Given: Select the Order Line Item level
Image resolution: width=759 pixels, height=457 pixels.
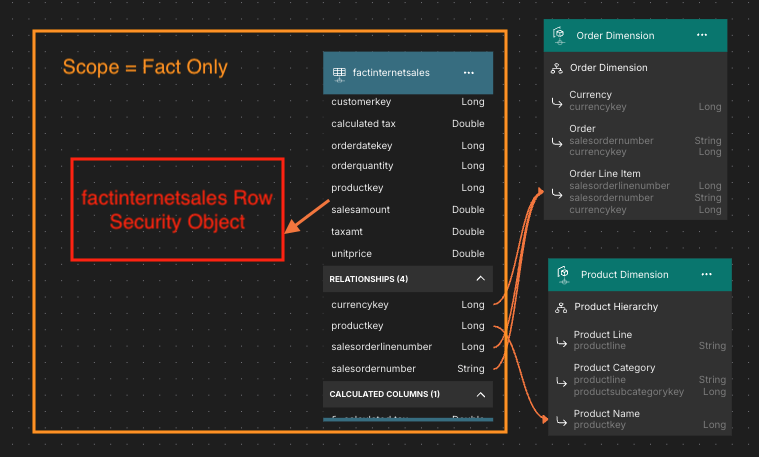Looking at the screenshot, I should click(605, 173).
